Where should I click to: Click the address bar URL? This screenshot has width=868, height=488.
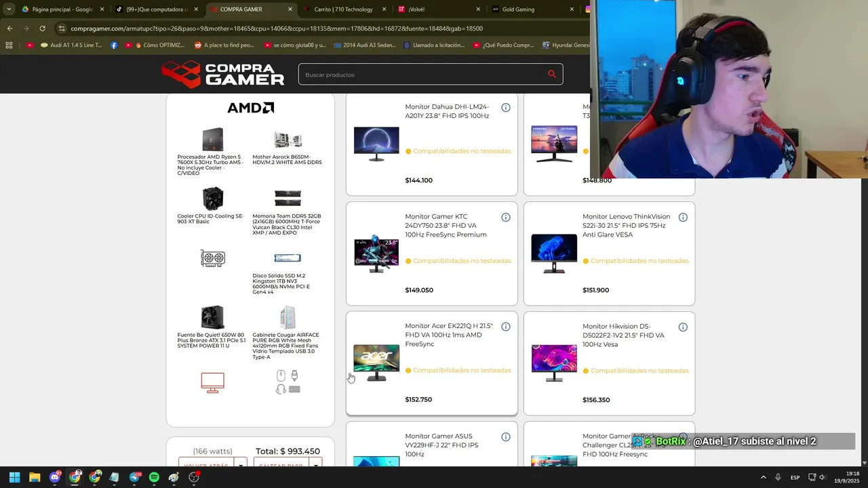point(277,28)
